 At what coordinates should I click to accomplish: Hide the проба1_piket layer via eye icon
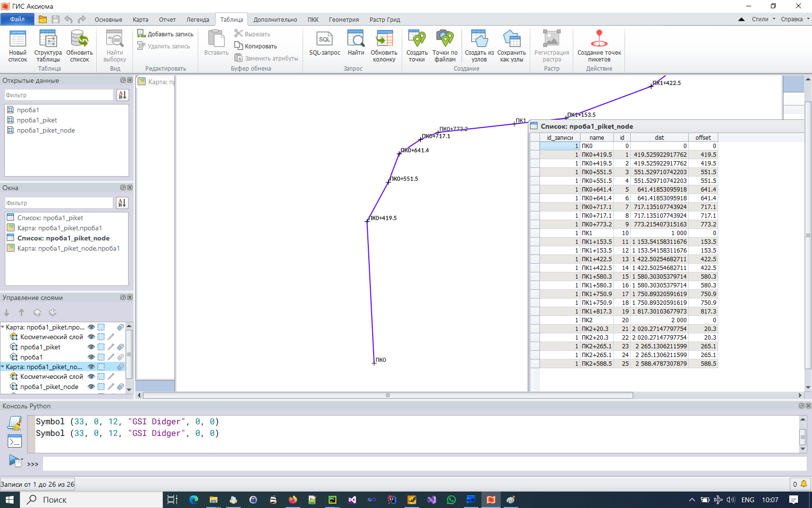coord(91,347)
